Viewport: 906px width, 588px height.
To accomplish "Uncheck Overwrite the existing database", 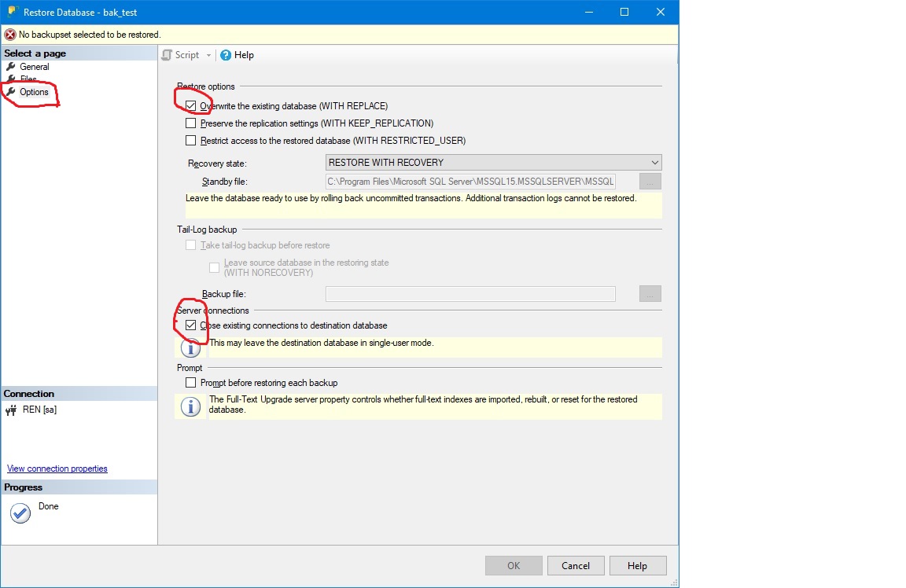I will coord(190,105).
